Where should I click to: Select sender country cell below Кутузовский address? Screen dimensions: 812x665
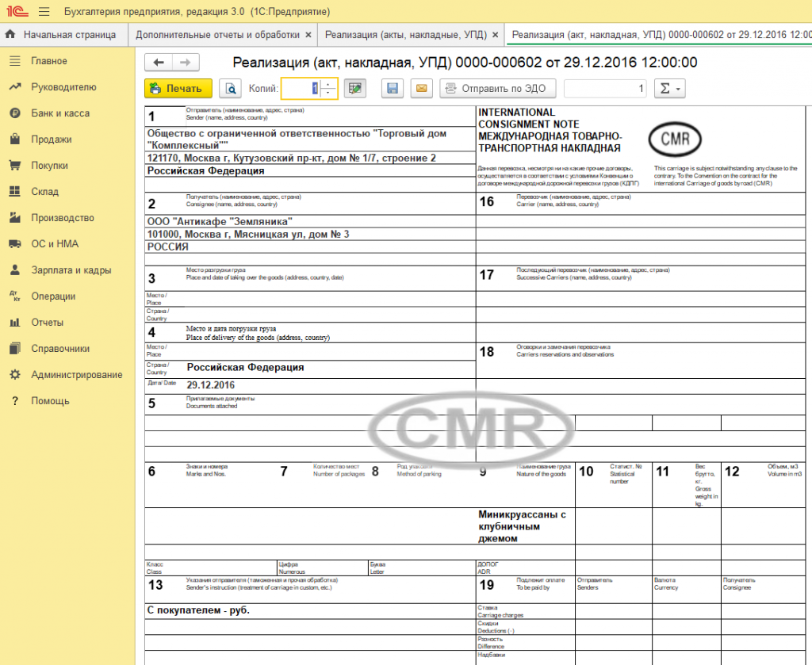coord(310,170)
